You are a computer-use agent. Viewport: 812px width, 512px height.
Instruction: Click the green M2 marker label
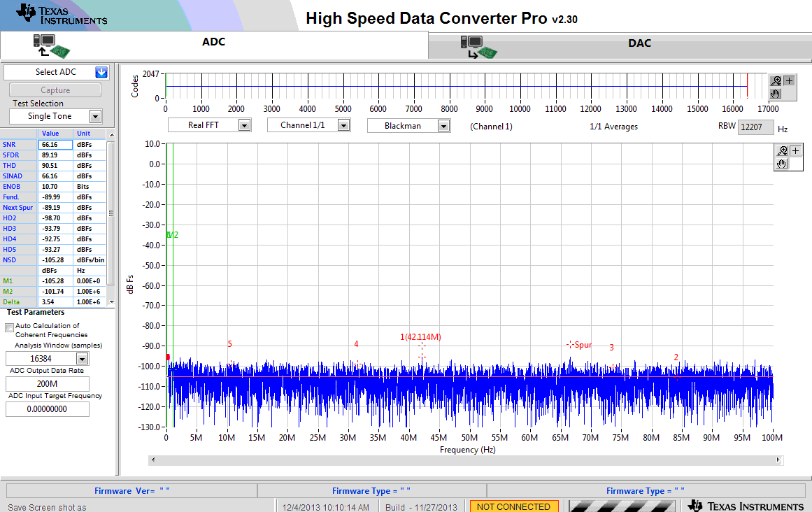pyautogui.click(x=173, y=235)
